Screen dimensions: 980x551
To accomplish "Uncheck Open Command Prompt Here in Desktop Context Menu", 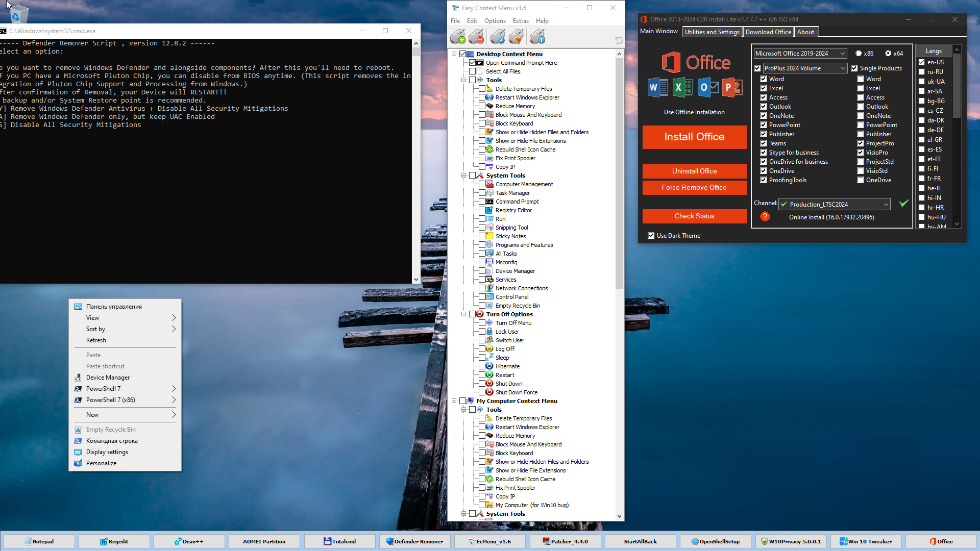I will pyautogui.click(x=472, y=63).
